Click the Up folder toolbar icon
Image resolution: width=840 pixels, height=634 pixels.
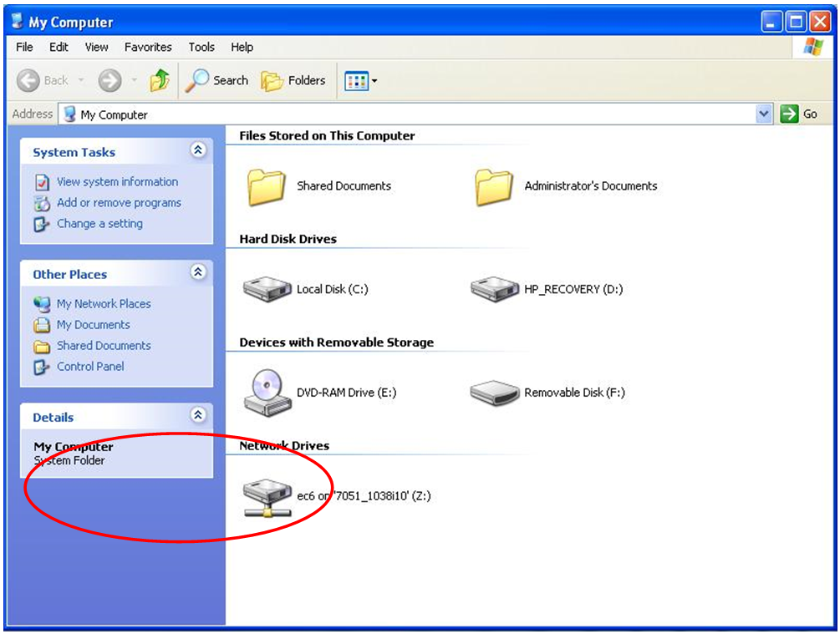[x=159, y=81]
